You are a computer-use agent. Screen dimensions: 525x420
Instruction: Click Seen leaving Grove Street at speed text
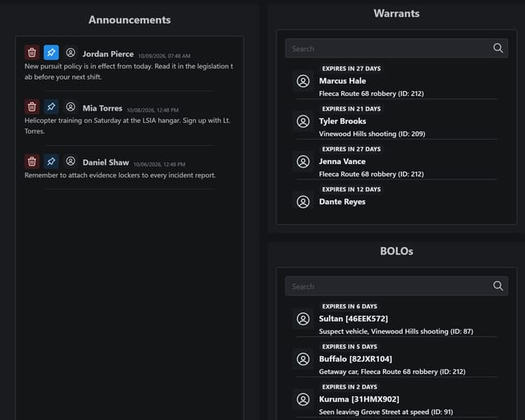(x=386, y=412)
